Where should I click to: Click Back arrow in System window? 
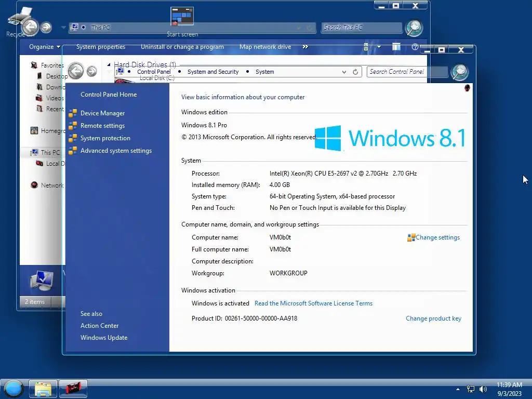click(76, 71)
